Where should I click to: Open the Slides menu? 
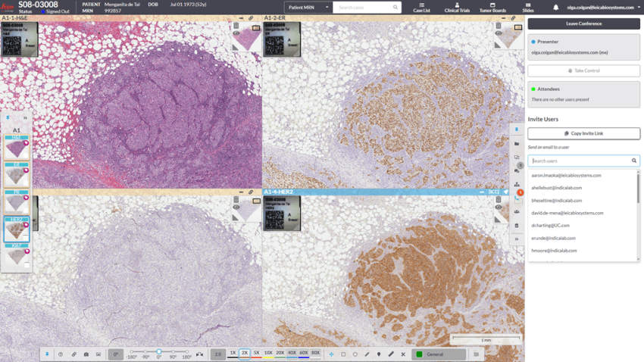point(528,8)
